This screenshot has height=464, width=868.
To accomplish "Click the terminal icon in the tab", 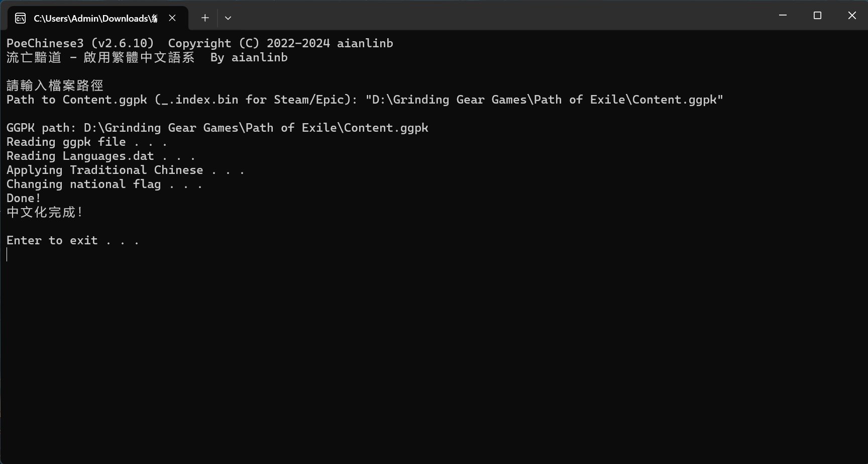I will pos(20,19).
